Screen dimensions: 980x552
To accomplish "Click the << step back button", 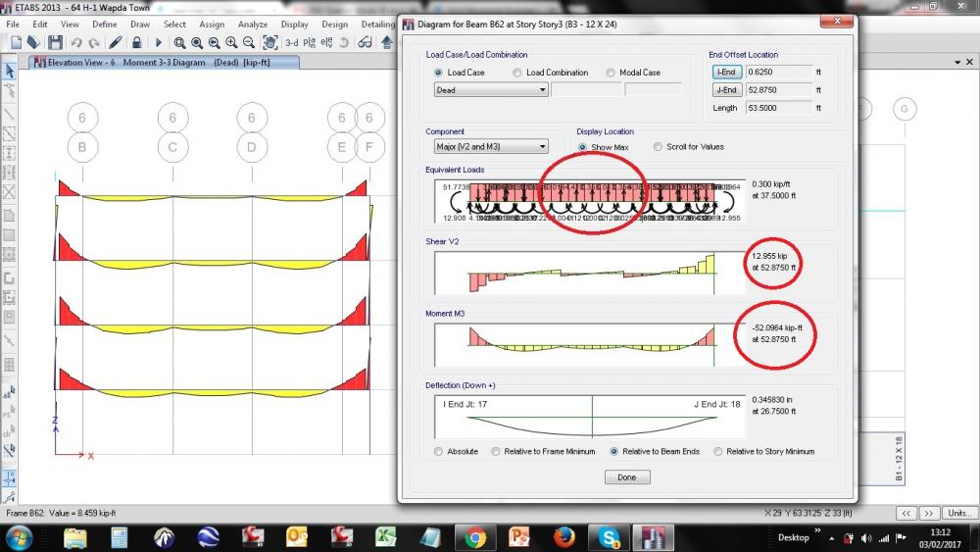I will 906,513.
